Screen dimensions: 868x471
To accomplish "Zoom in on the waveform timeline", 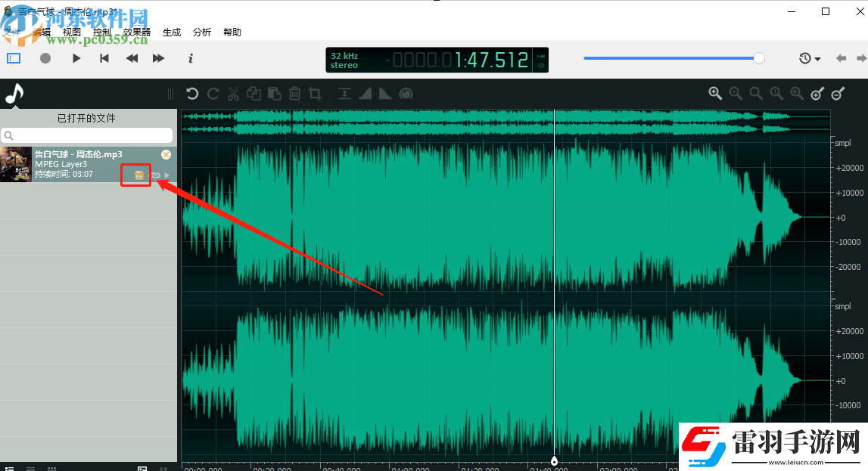I will click(x=715, y=93).
